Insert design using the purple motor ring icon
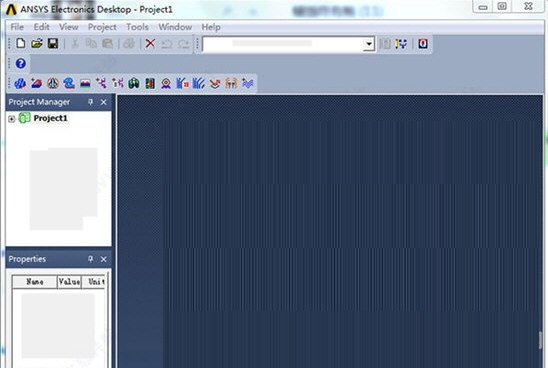Screen dimensions: 548x368 [166, 84]
